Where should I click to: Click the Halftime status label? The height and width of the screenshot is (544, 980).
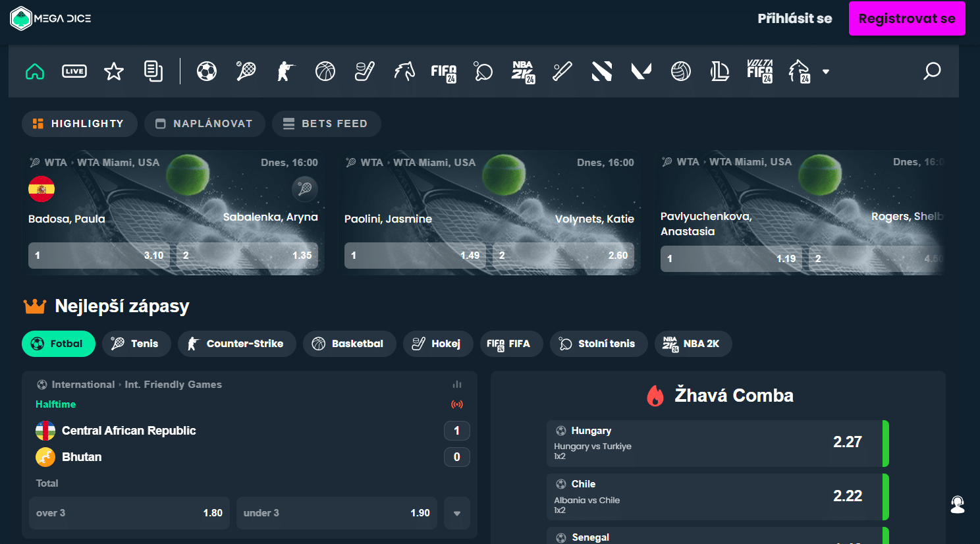click(x=55, y=404)
